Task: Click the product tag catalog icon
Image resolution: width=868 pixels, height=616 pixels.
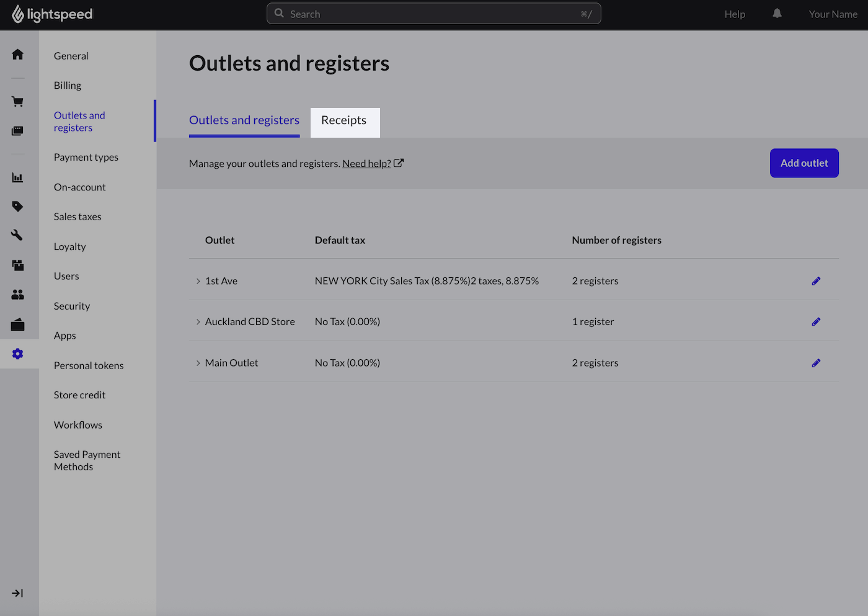Action: coord(18,207)
